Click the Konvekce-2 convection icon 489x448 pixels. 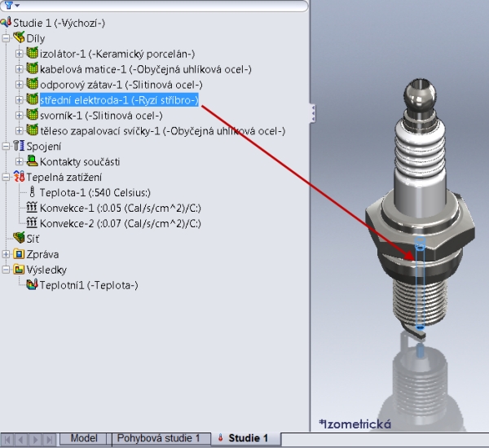32,223
